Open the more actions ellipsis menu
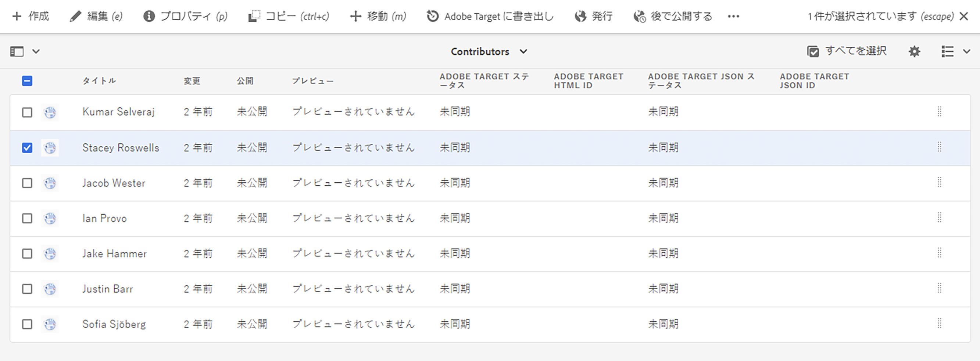 tap(733, 16)
